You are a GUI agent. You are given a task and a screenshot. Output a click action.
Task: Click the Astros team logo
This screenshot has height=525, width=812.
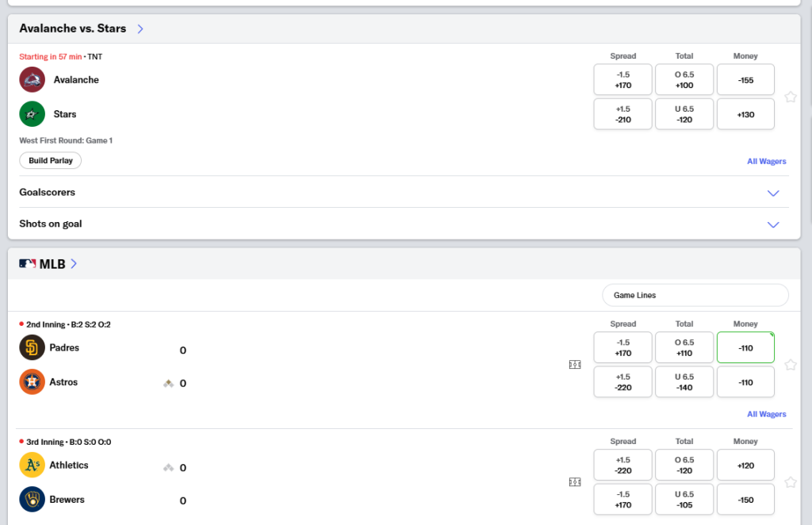(32, 381)
